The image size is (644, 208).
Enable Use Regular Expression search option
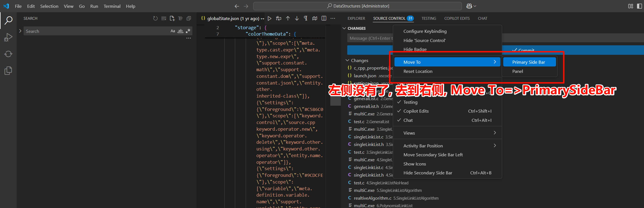188,31
